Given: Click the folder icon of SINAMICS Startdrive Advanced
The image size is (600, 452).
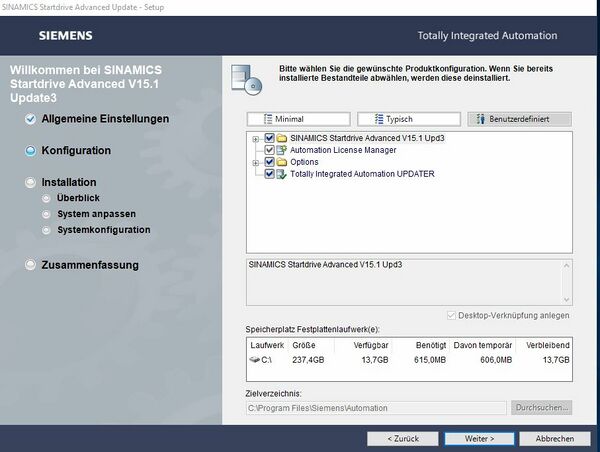Looking at the screenshot, I should click(x=282, y=138).
